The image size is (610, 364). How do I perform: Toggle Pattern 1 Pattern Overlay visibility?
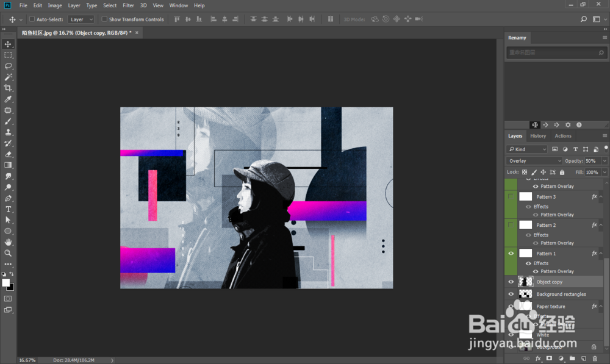536,271
